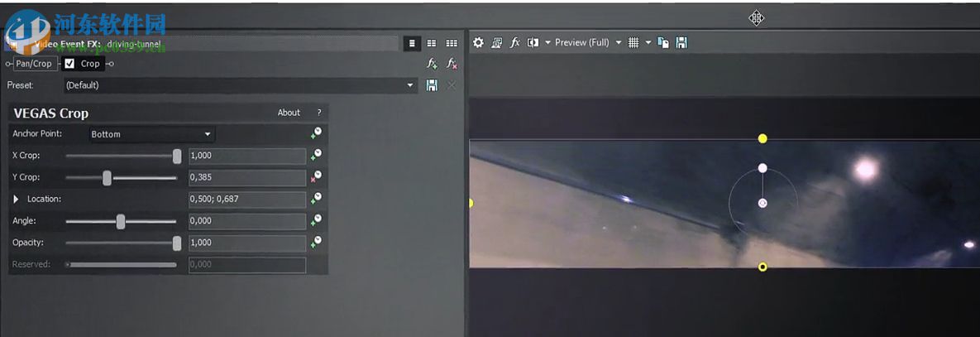The width and height of the screenshot is (980, 337).
Task: Toggle animation for Angle
Action: tap(316, 220)
